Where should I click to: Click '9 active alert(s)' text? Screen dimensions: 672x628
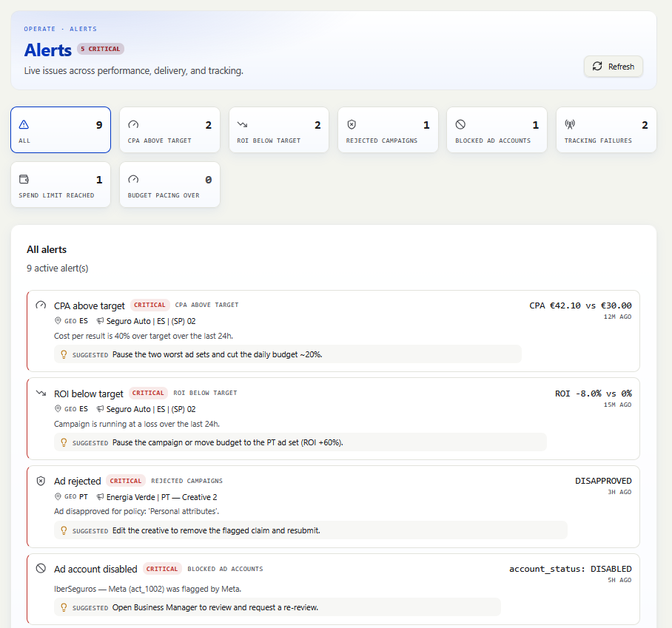pos(58,269)
